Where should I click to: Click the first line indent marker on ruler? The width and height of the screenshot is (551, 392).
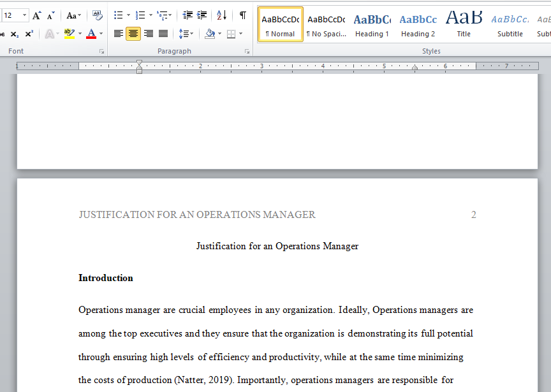click(139, 63)
